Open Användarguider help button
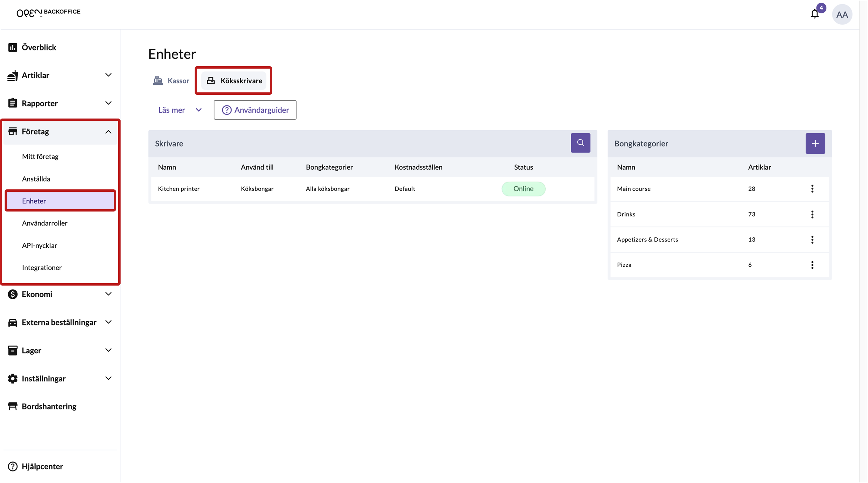Image resolution: width=868 pixels, height=483 pixels. coord(255,110)
